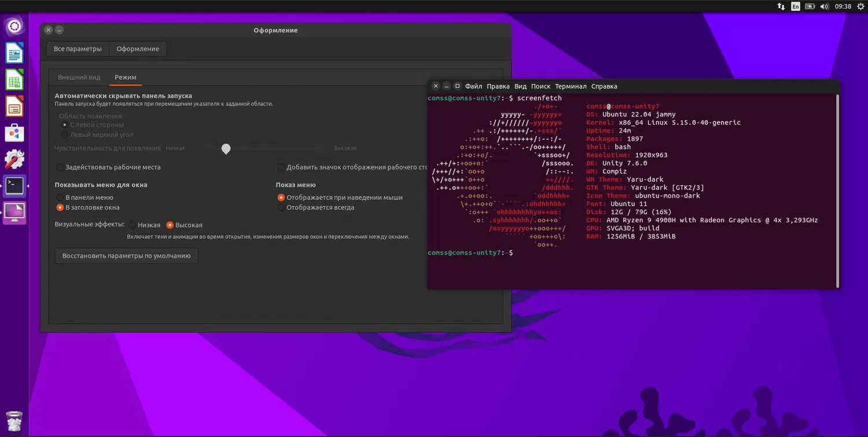The height and width of the screenshot is (437, 868).
Task: Close the Оформление settings window
Action: (x=49, y=30)
